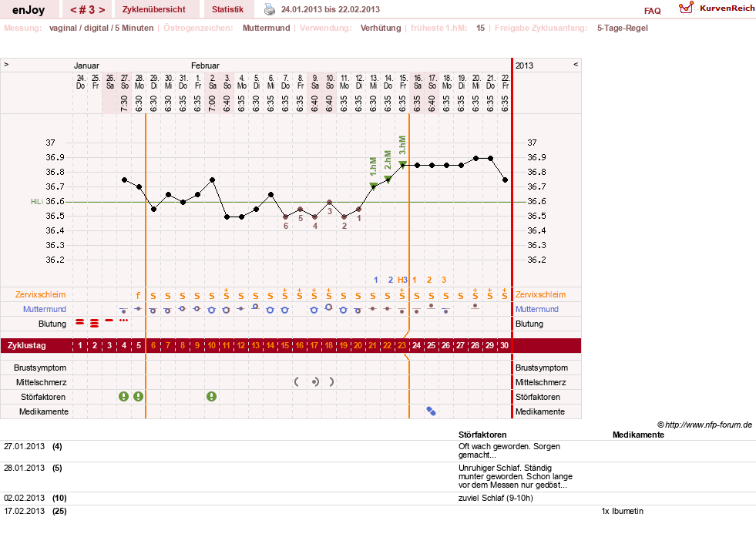Click the Störfaktoren icon on cycle day 10
The image size is (756, 544).
tap(212, 396)
